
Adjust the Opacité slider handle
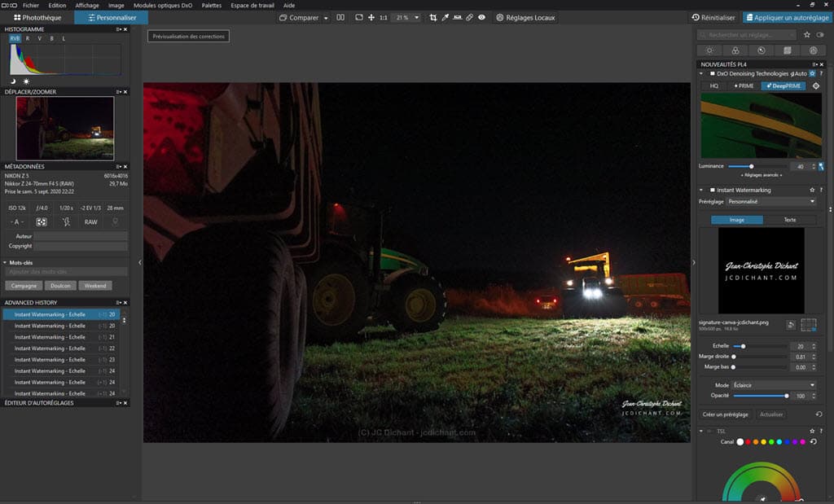(786, 396)
